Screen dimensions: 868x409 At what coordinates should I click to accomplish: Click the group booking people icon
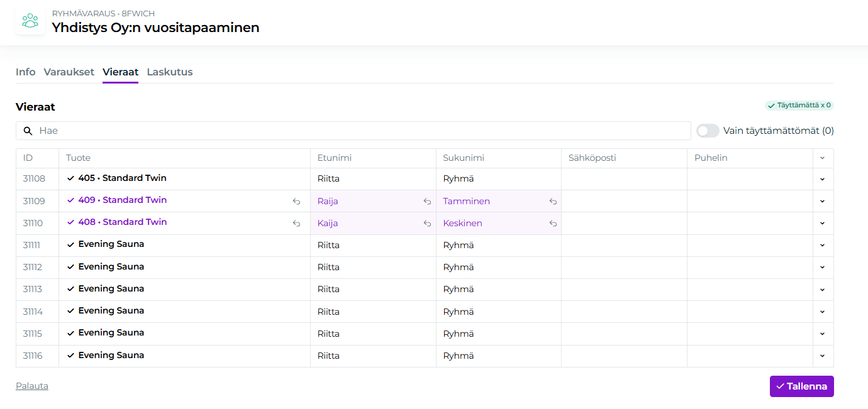tap(30, 21)
